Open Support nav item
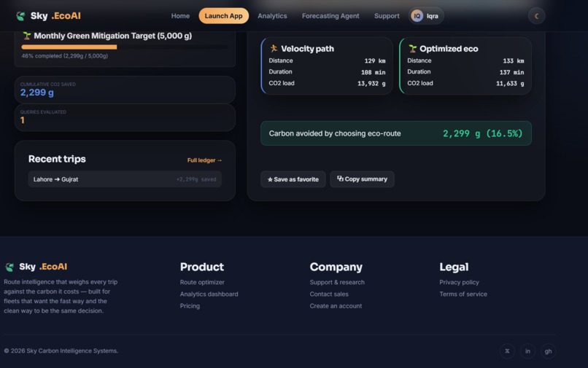Screen dimensions: 588x368 [387, 16]
